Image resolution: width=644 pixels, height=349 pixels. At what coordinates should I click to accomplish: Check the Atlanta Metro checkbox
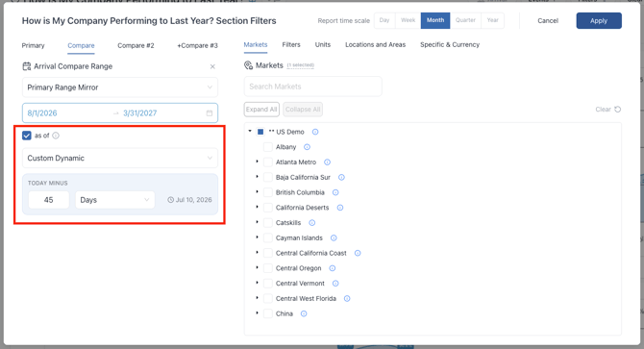pyautogui.click(x=268, y=162)
